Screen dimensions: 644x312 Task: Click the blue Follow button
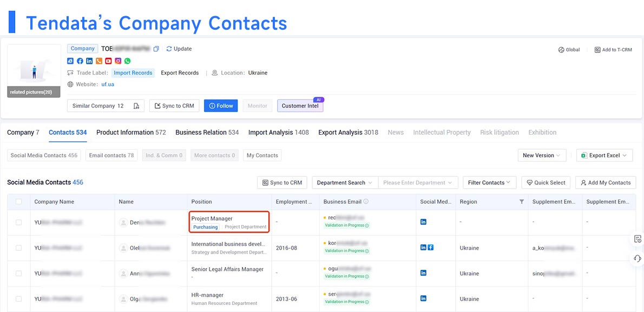click(x=221, y=105)
